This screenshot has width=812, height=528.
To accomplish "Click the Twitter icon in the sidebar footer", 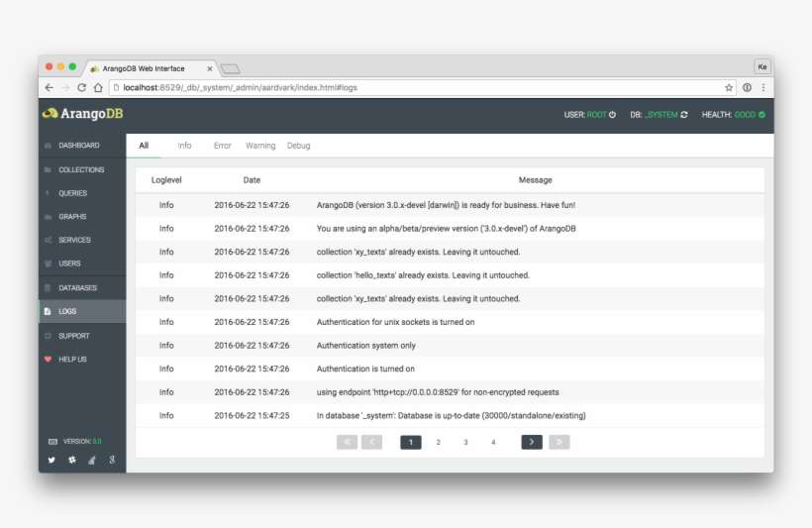I will coord(52,460).
